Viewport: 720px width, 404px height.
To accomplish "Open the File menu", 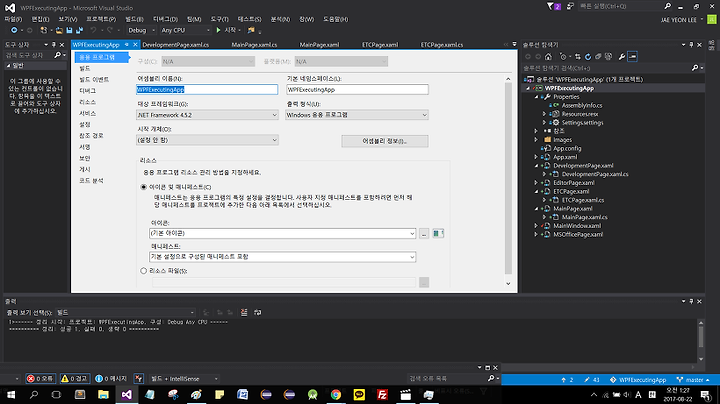I will pos(13,19).
